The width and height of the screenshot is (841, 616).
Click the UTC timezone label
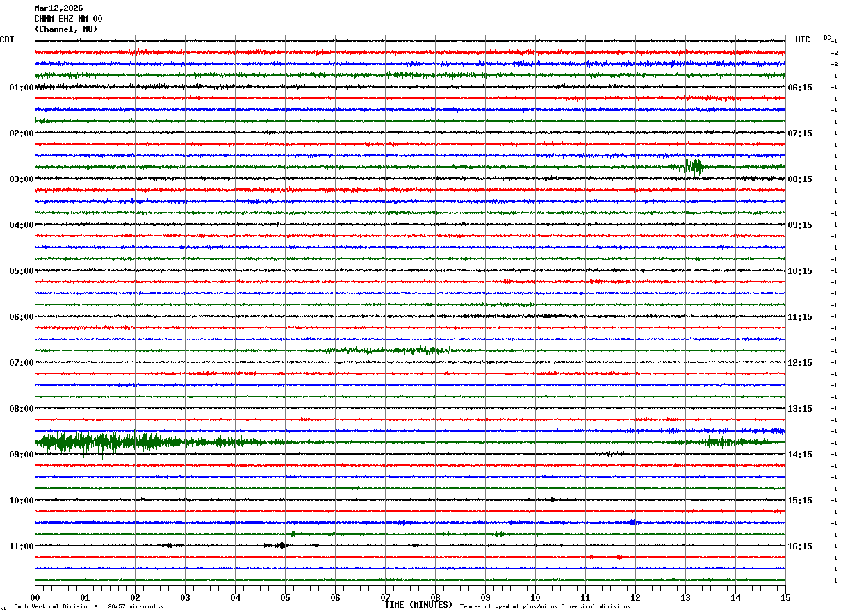[803, 40]
